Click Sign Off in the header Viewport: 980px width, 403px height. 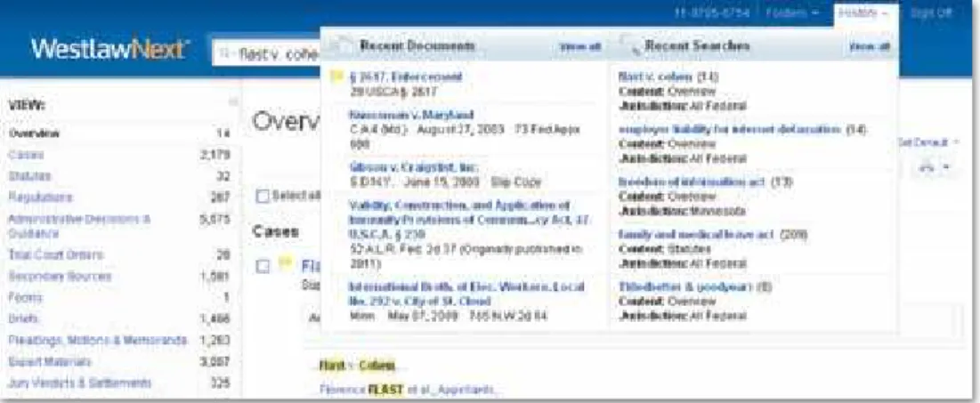pos(931,12)
